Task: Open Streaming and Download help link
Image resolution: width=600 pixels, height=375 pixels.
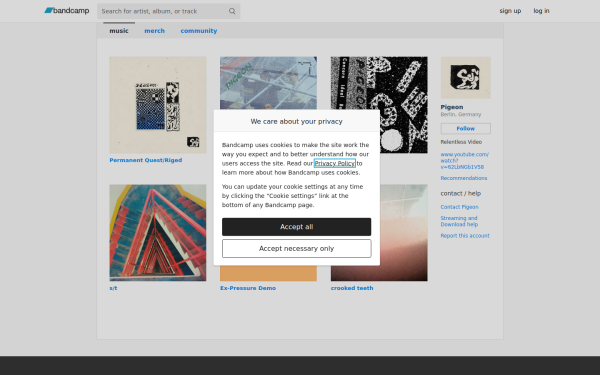Action: coord(459,221)
